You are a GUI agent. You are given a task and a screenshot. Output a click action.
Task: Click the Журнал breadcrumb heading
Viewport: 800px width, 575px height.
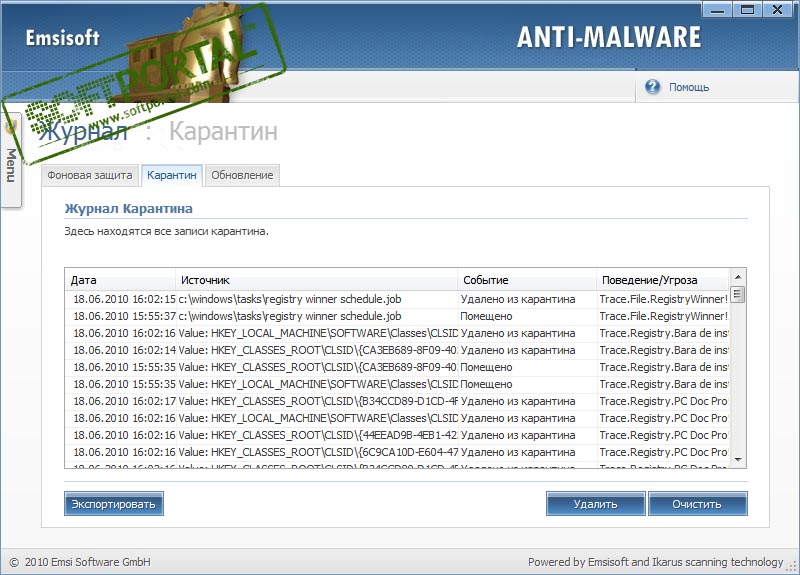[83, 132]
